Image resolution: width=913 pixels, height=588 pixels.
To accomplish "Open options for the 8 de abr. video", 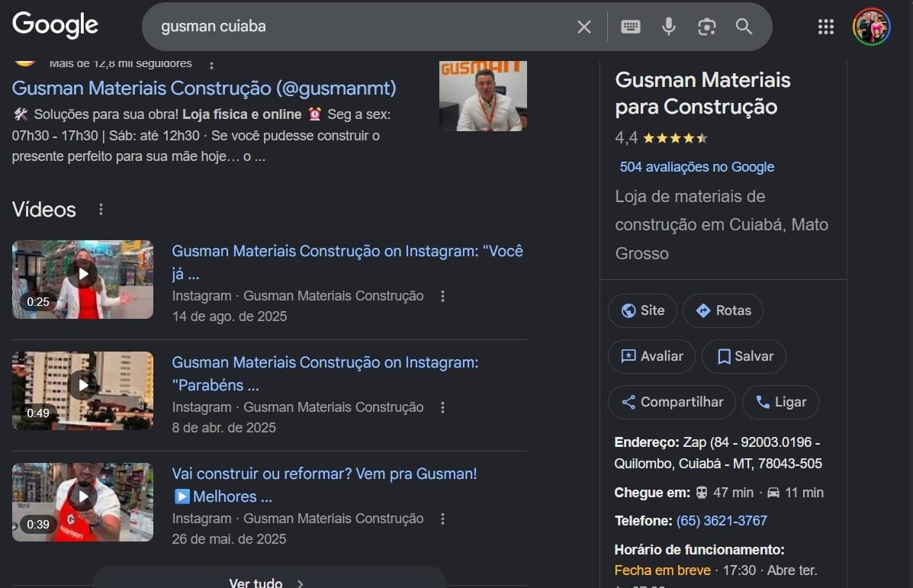I will [442, 407].
